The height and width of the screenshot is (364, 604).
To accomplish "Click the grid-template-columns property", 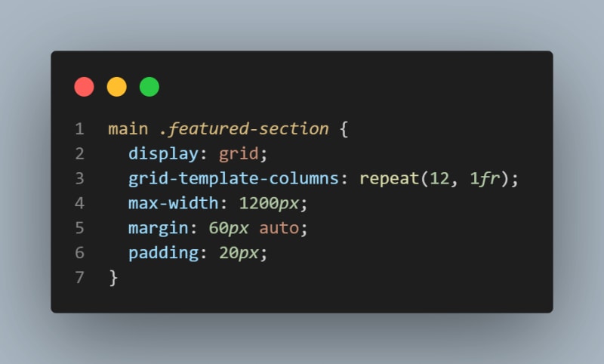I will tap(233, 178).
